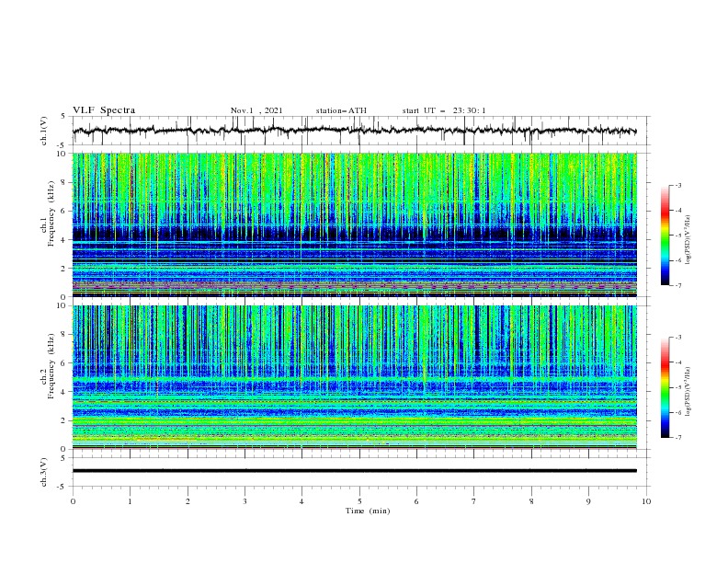Image resolution: width=728 pixels, height=563 pixels.
Task: Select the "Nov.1 , 2021" date label
Action: [256, 110]
